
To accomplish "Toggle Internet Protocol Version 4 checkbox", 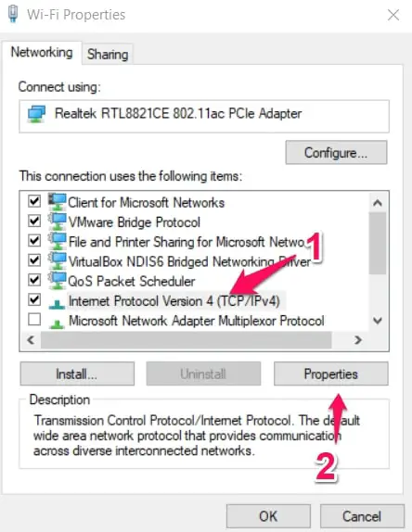I will pyautogui.click(x=34, y=299).
